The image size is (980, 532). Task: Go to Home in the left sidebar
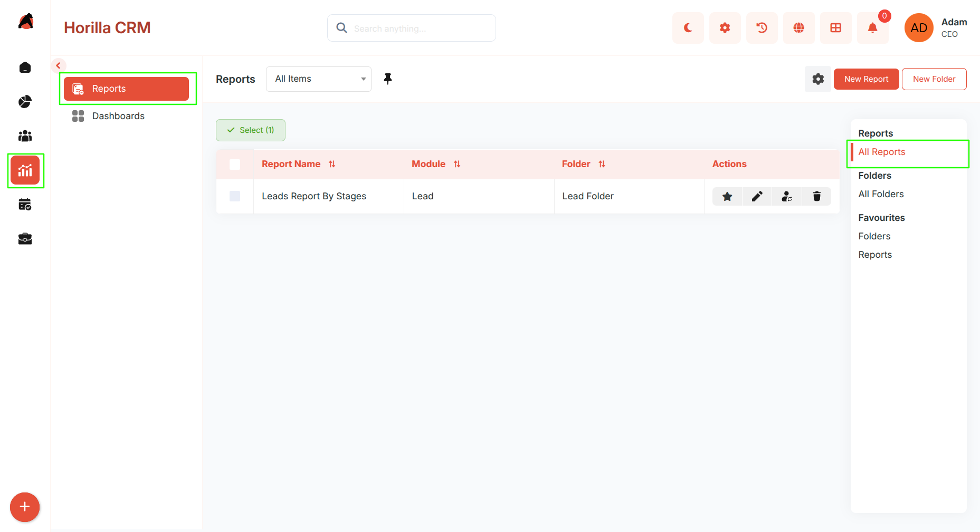point(25,67)
